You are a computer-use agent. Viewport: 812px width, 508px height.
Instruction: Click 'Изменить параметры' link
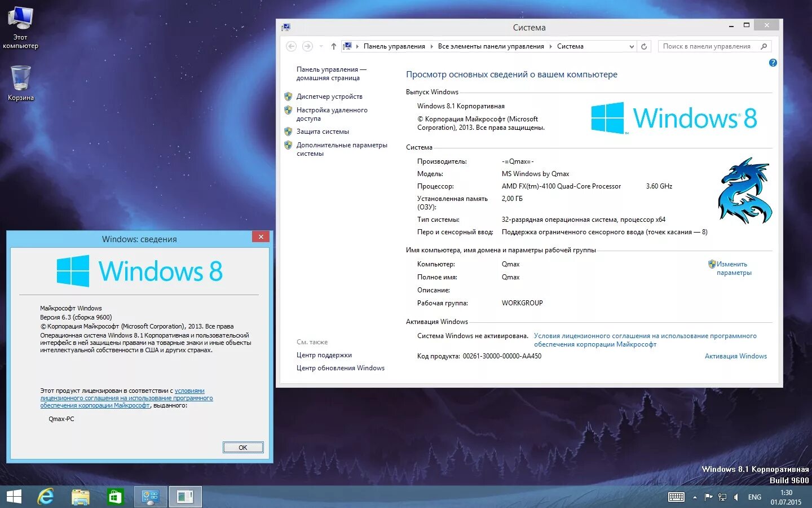pos(734,268)
